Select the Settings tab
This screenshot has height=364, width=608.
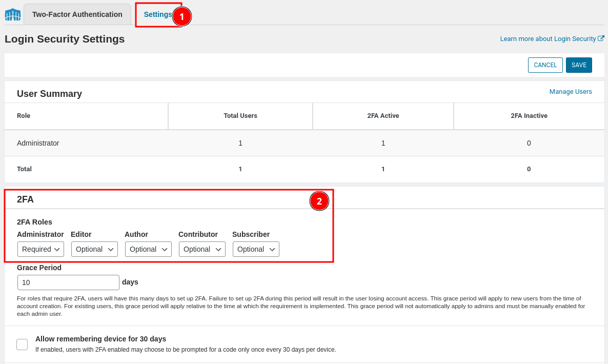coord(157,14)
